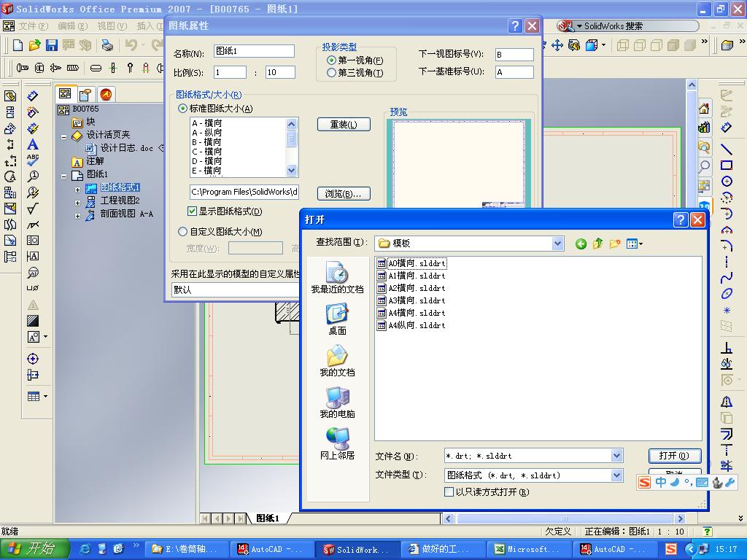Select the Note annotation 'A' tool

pyautogui.click(x=32, y=144)
